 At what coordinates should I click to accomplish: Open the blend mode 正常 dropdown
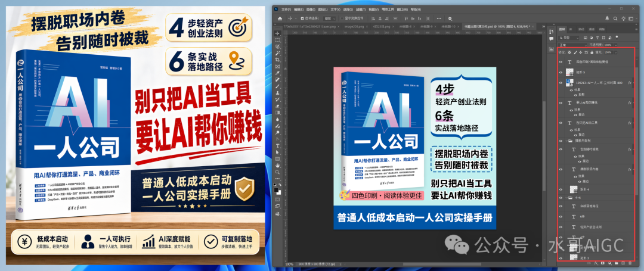tap(572, 45)
